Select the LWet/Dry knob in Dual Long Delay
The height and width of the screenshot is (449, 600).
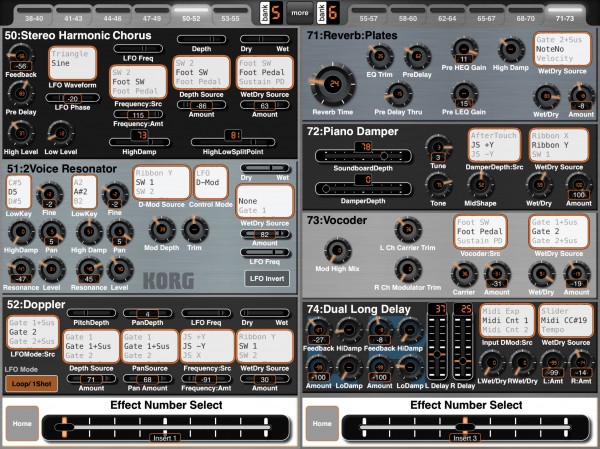coord(492,364)
